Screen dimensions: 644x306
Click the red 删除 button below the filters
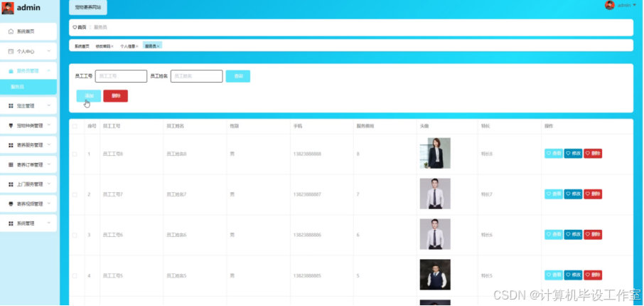115,96
